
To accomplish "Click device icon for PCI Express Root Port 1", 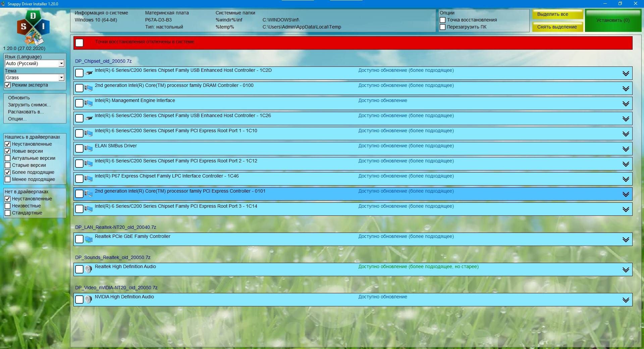I will (89, 133).
